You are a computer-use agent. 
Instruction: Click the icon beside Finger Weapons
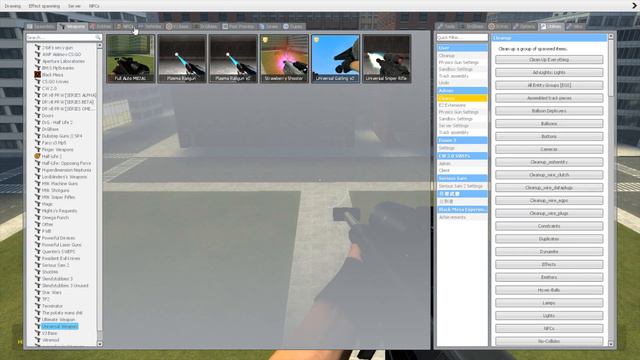pos(38,149)
